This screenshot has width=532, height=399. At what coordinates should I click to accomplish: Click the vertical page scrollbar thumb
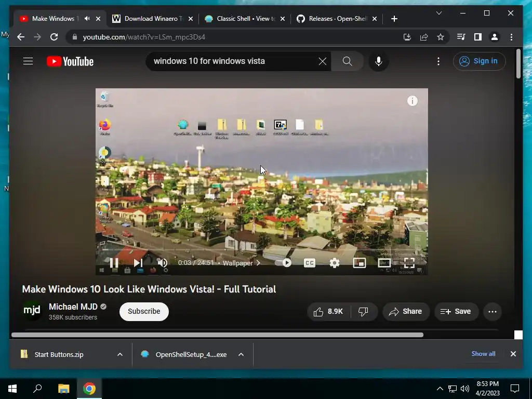pyautogui.click(x=518, y=63)
